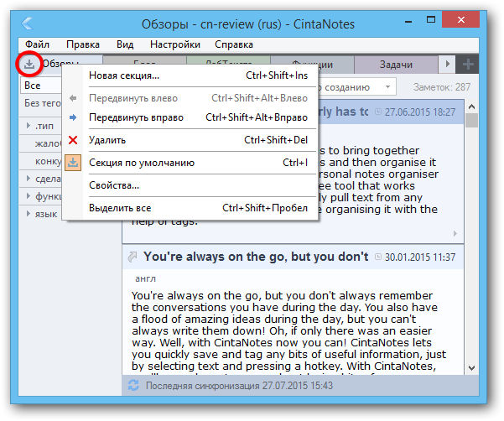Minimize the CintaNotes window
Image resolution: width=504 pixels, height=421 pixels.
point(408,21)
